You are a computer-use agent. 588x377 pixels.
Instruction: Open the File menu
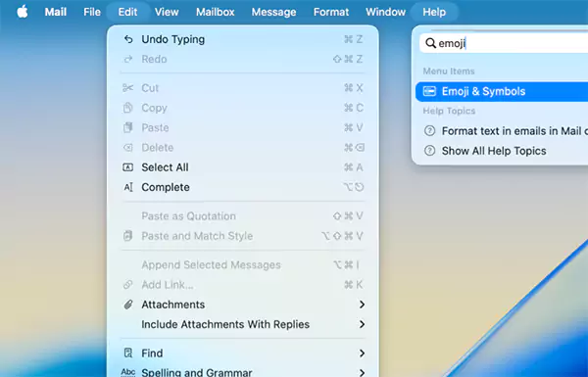(92, 12)
